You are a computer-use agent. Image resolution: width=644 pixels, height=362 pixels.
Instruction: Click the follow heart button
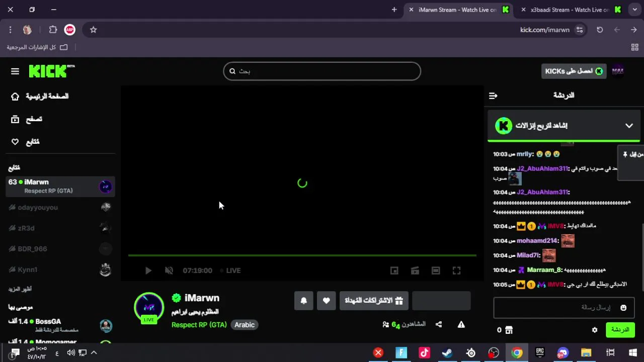(327, 301)
